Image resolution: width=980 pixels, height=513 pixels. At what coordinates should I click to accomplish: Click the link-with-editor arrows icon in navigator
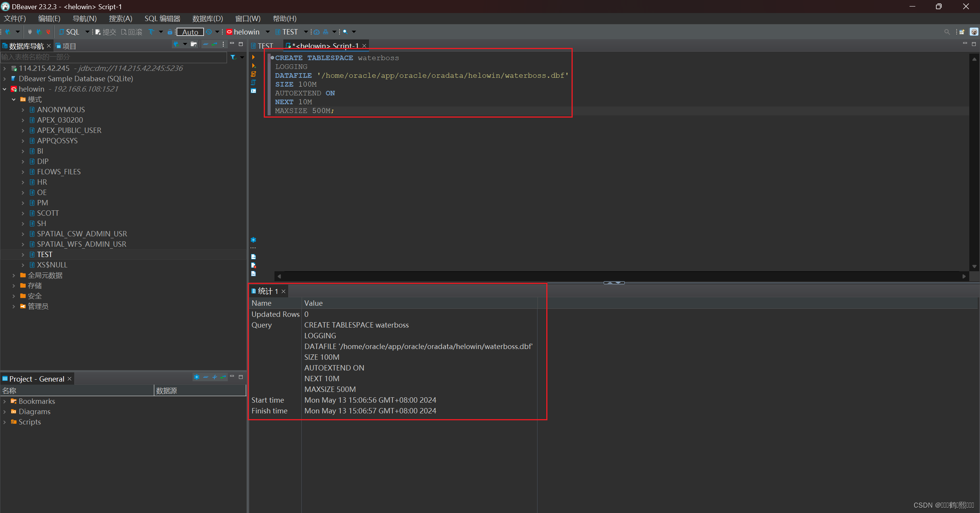tap(214, 44)
